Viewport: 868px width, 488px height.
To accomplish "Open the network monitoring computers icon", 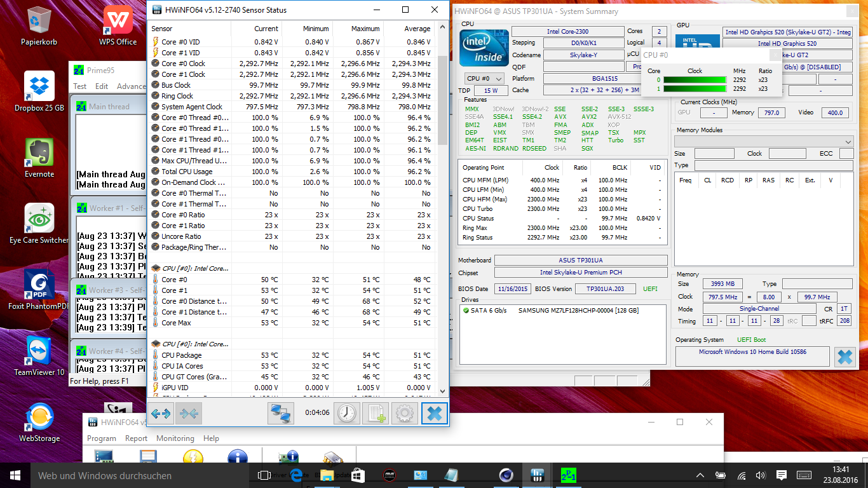I will (281, 414).
